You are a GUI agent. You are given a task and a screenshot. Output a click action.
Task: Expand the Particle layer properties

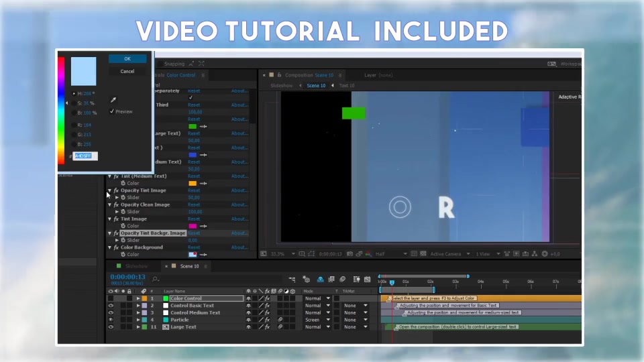click(x=138, y=320)
